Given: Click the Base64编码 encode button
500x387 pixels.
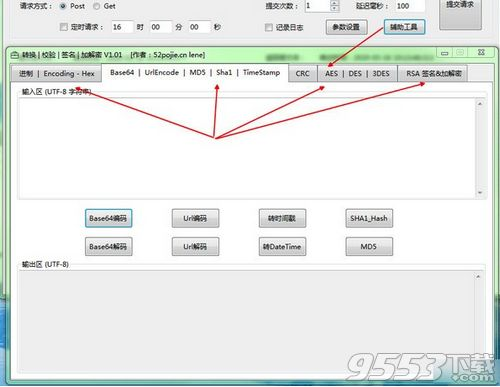Looking at the screenshot, I should tap(109, 218).
